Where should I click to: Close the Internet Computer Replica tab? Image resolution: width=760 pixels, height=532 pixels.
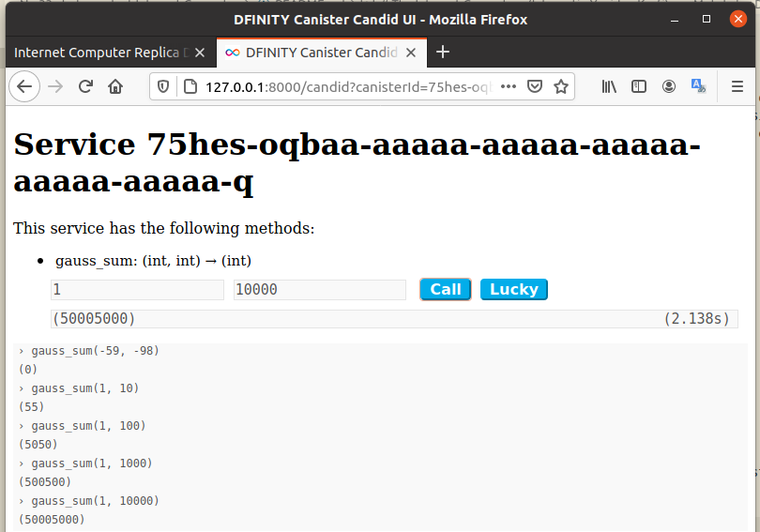[x=200, y=53]
